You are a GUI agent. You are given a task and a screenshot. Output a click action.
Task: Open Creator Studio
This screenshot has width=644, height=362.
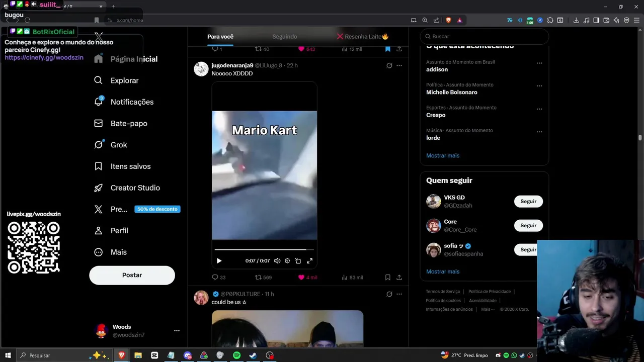pyautogui.click(x=127, y=188)
